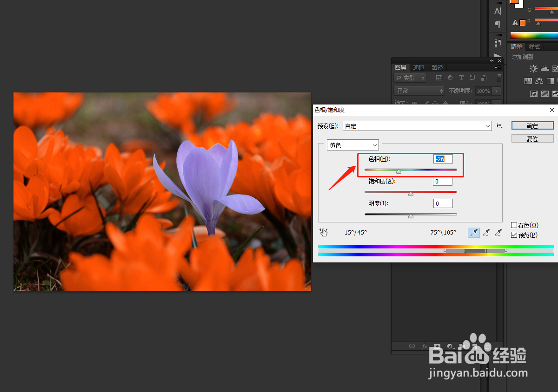Image resolution: width=558 pixels, height=392 pixels.
Task: Open the opacity 100% dropdown arrow
Action: (497, 91)
